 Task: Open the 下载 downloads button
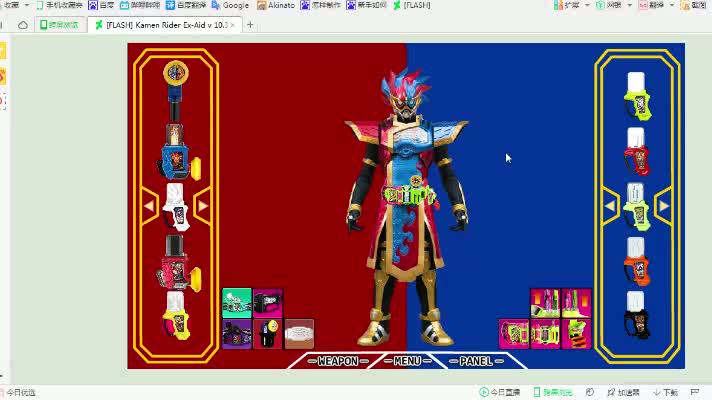click(x=665, y=392)
